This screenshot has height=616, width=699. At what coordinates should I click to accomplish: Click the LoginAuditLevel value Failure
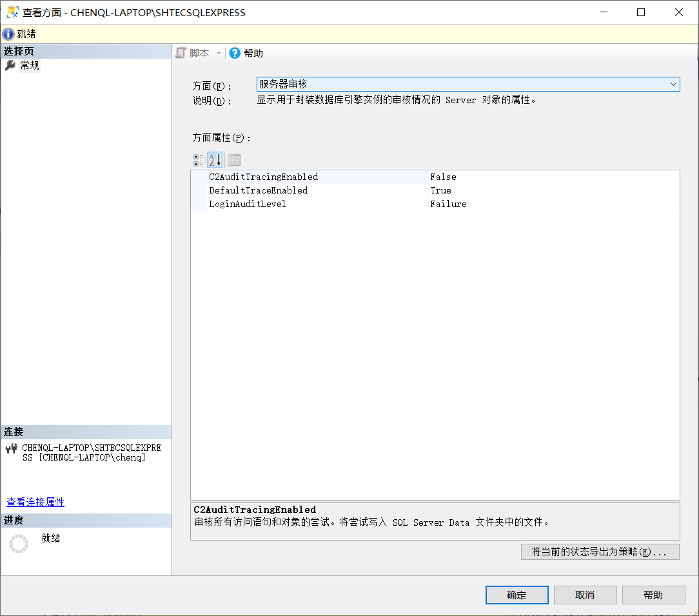click(x=448, y=204)
